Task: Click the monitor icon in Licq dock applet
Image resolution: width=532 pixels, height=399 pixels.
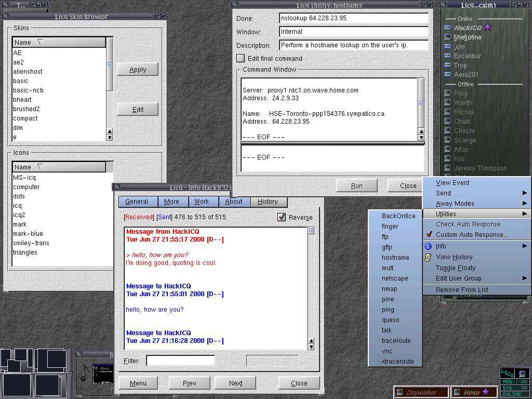Action: point(523,374)
